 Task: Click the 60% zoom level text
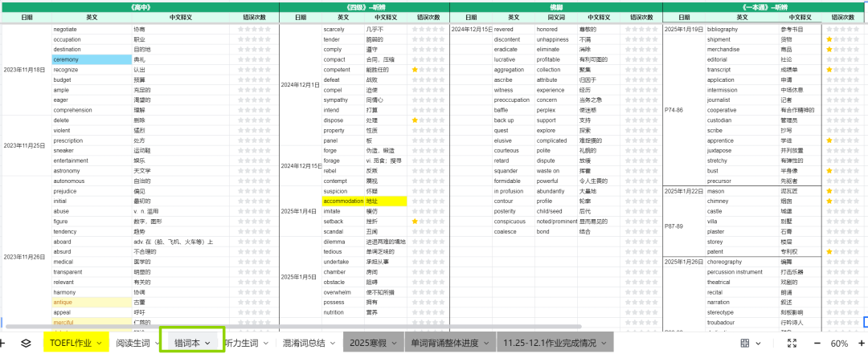[839, 343]
